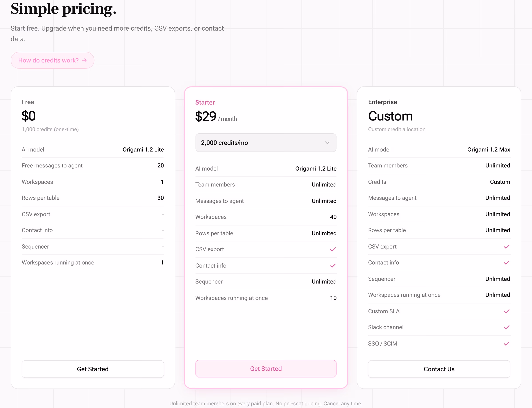Click the Starter 'Team members' label
This screenshot has height=408, width=532.
(x=215, y=184)
